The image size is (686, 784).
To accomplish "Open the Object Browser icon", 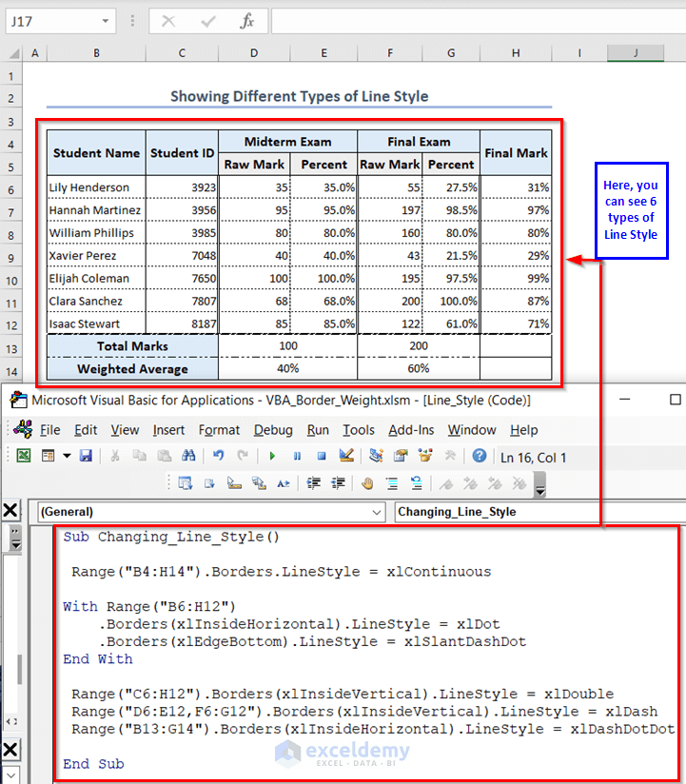I will tap(425, 456).
